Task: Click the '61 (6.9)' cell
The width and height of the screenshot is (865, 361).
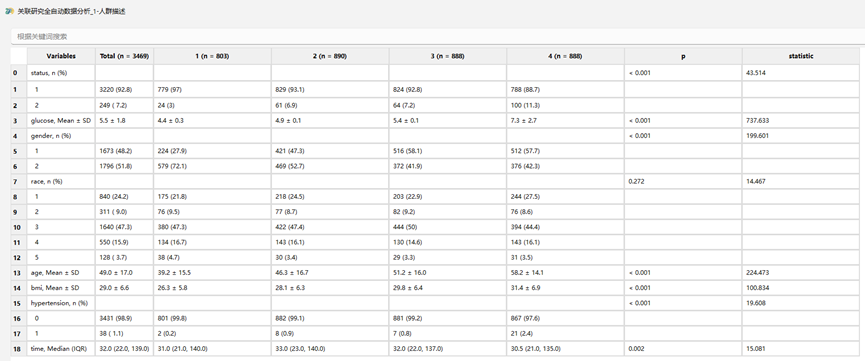Action: coord(330,105)
